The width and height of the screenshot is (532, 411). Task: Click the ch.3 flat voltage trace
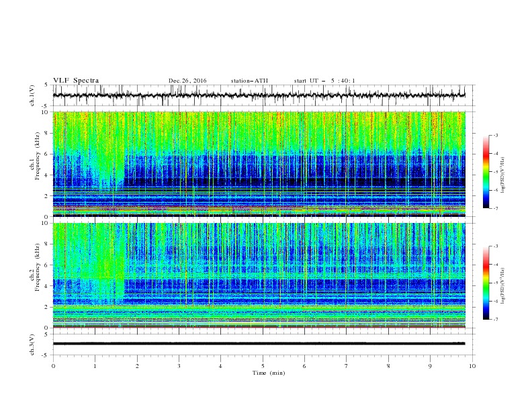click(259, 344)
